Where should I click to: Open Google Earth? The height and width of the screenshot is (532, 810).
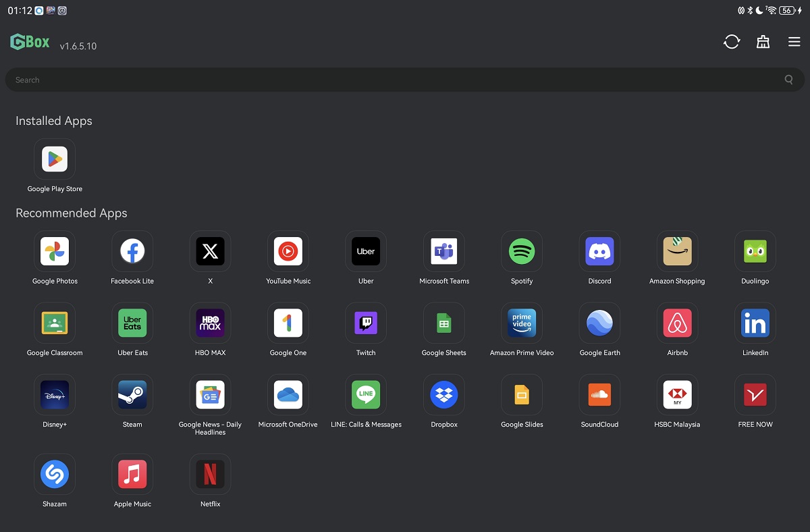coord(600,323)
